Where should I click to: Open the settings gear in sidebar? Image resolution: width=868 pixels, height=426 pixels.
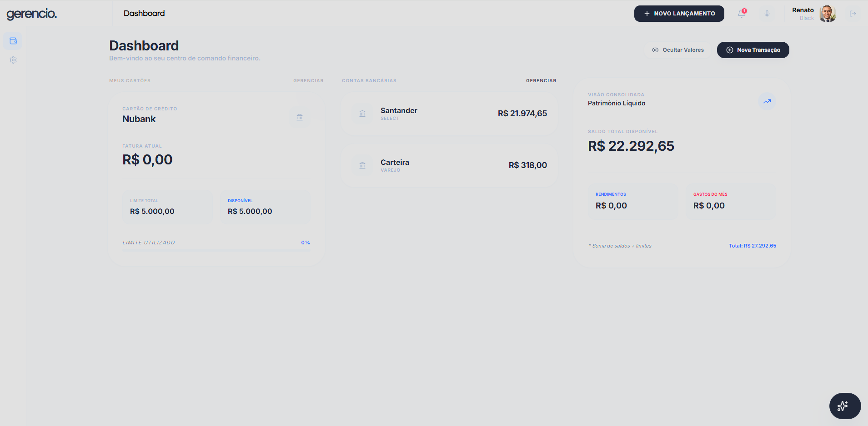(x=13, y=60)
